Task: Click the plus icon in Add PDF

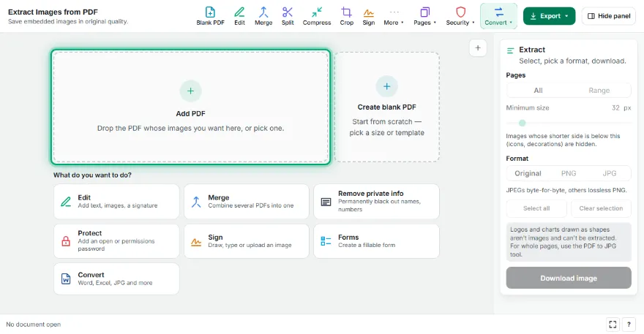Action: click(x=190, y=91)
